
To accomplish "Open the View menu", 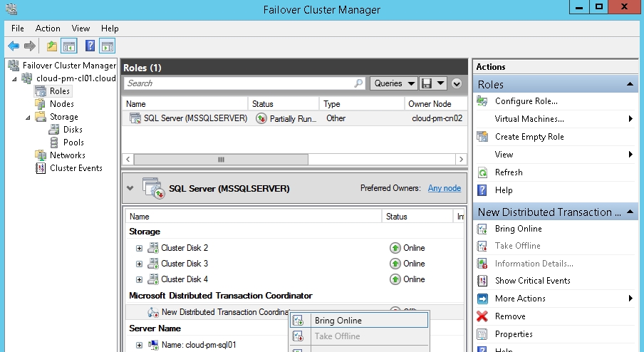I will (x=80, y=29).
